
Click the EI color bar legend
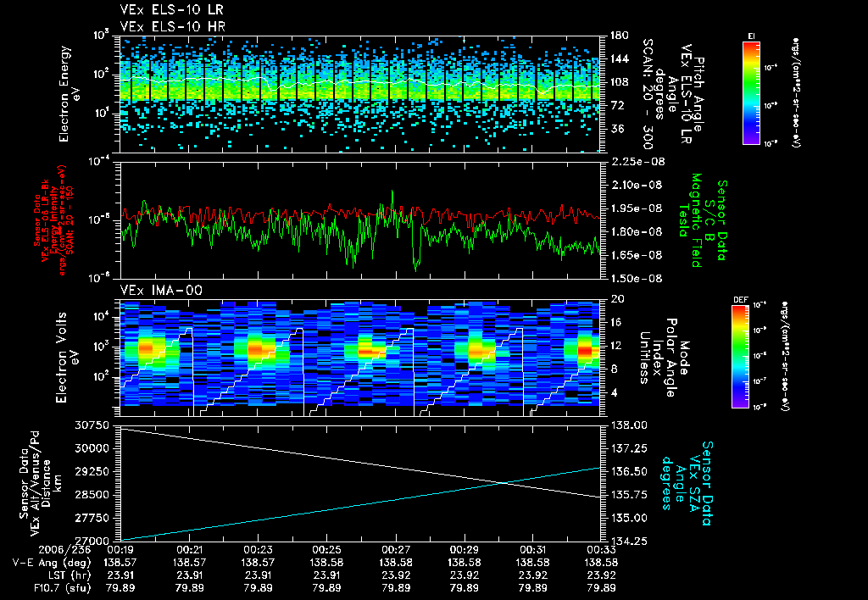coord(751,93)
